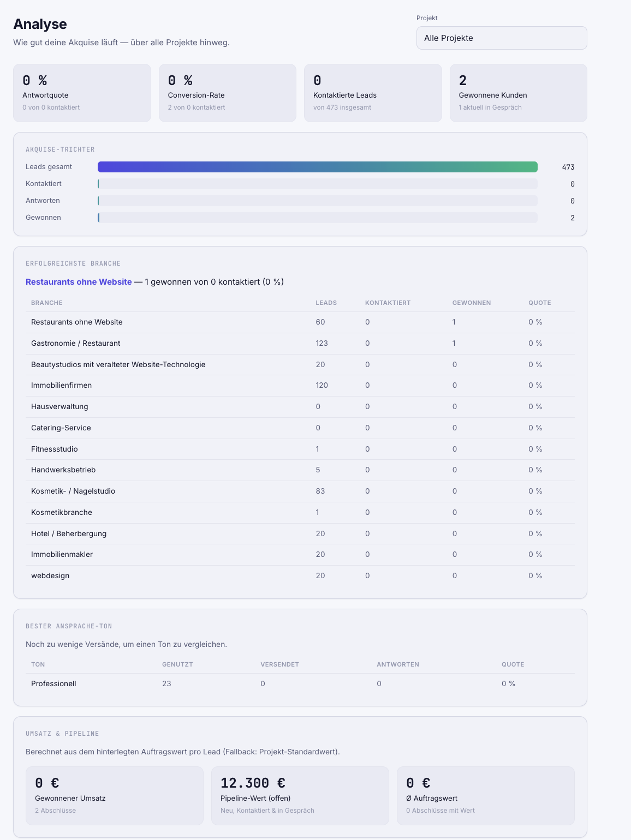The height and width of the screenshot is (840, 631).
Task: Select the webdesign industry row
Action: pyautogui.click(x=300, y=576)
